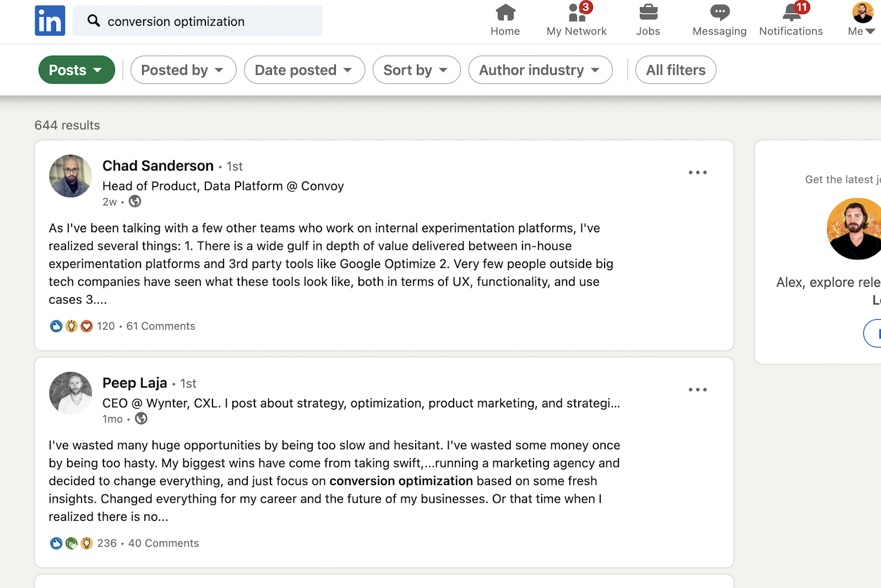
Task: Click the search magnifier icon
Action: pyautogui.click(x=94, y=21)
